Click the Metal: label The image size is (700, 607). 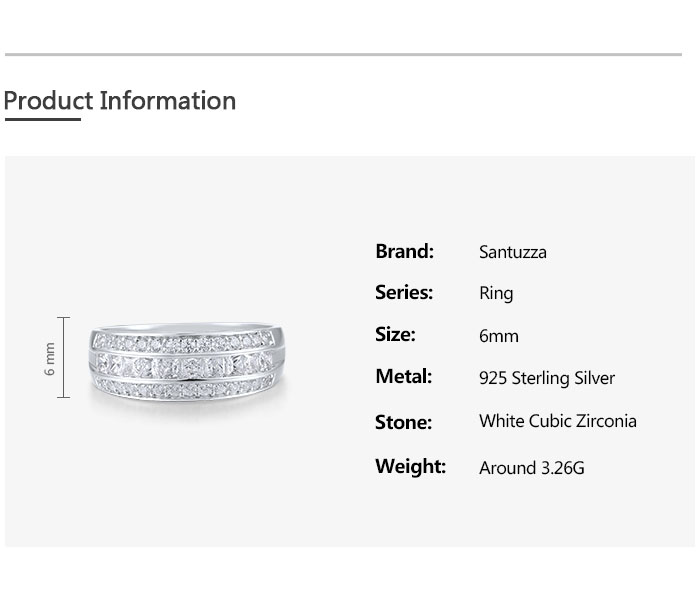click(403, 377)
